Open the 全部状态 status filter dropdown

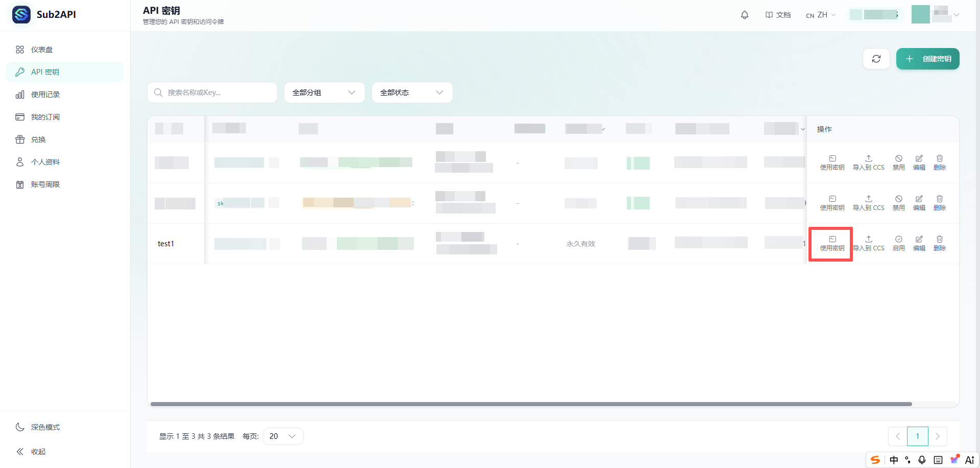point(412,92)
